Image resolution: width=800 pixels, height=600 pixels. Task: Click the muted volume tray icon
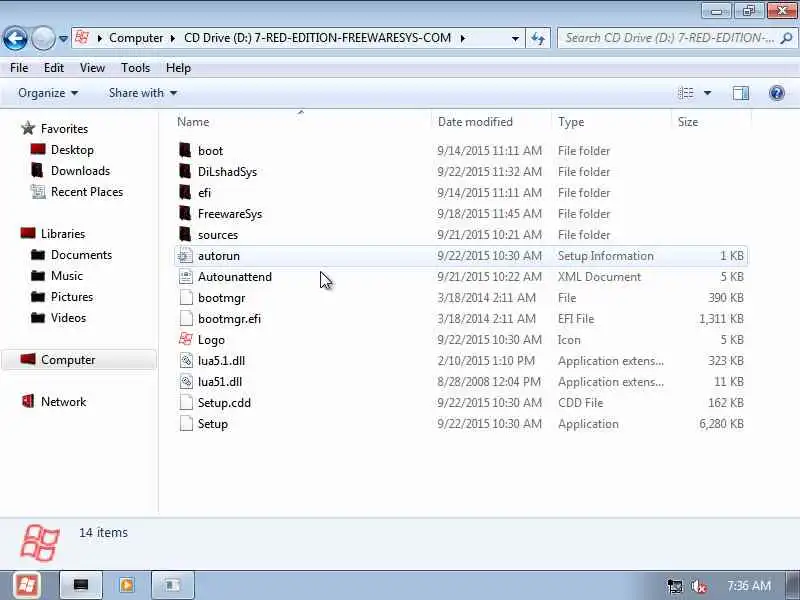pos(698,587)
